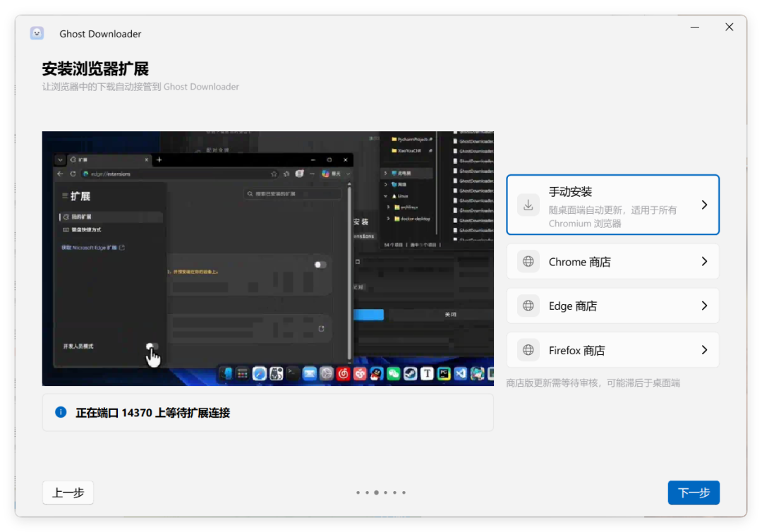Choose the Chrome 商店 label
This screenshot has width=762, height=532.
(579, 262)
